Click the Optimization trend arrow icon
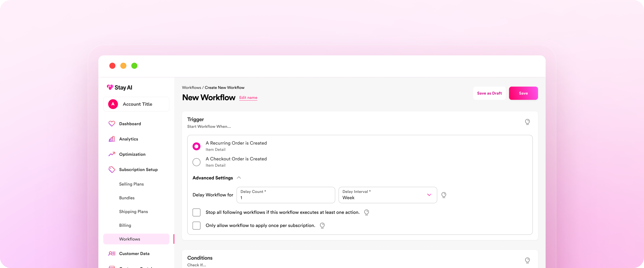644x268 pixels. tap(112, 154)
